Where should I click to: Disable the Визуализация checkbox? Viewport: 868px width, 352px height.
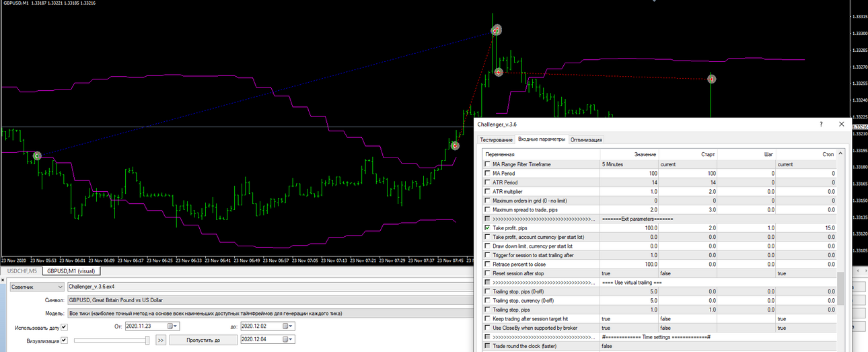(x=65, y=341)
